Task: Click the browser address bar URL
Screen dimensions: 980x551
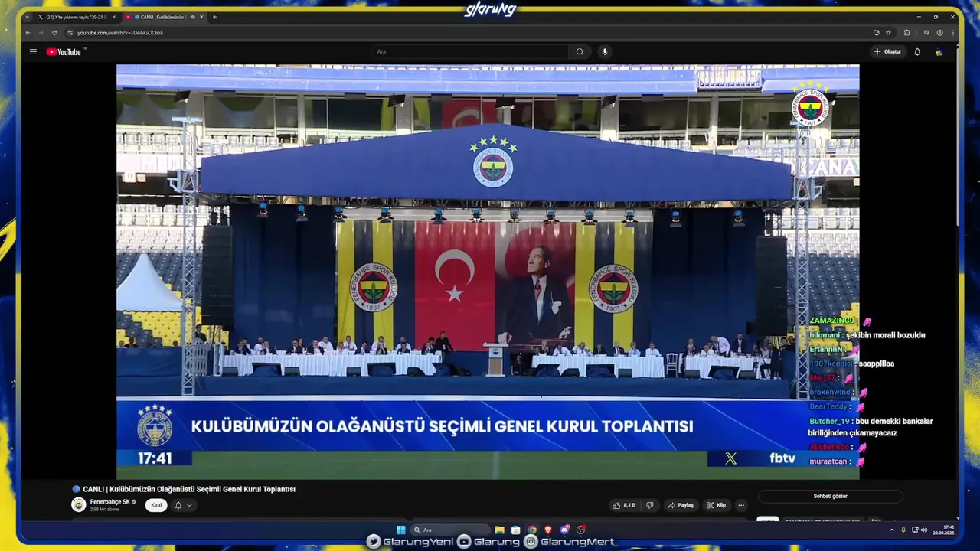Action: tap(120, 33)
